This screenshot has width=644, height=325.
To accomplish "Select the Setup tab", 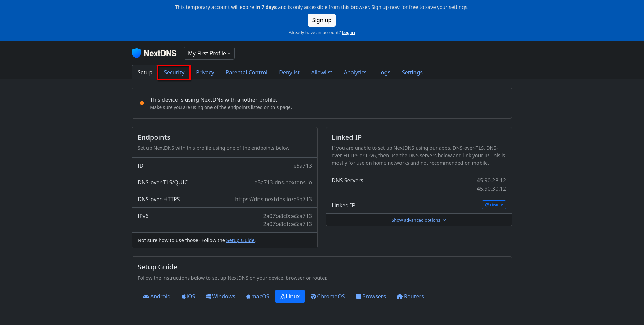I will [145, 72].
